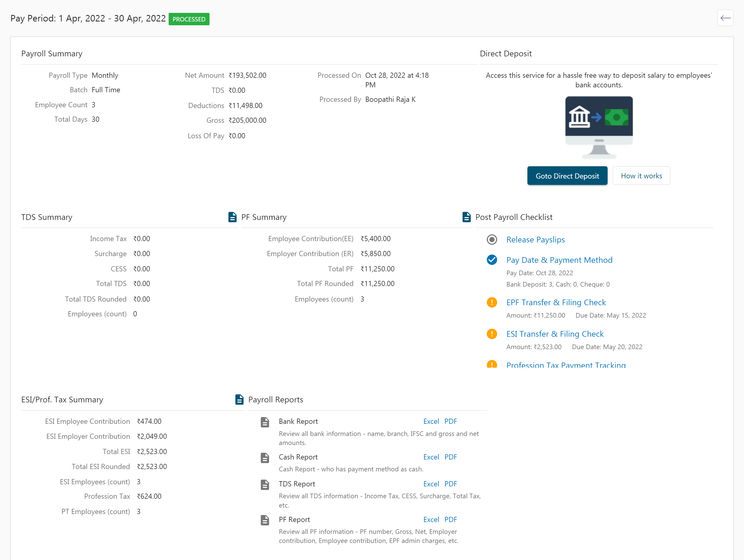The width and height of the screenshot is (744, 560).
Task: Click the Gross value ₹205,000.00
Action: coord(247,120)
